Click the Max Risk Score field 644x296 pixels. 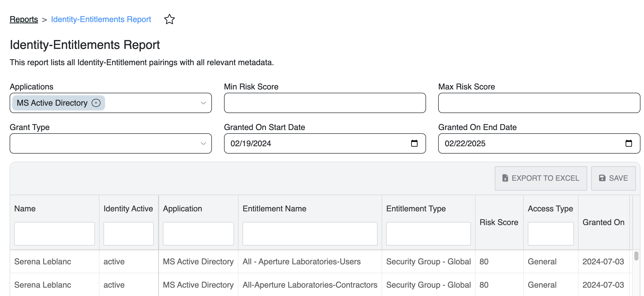tap(539, 103)
